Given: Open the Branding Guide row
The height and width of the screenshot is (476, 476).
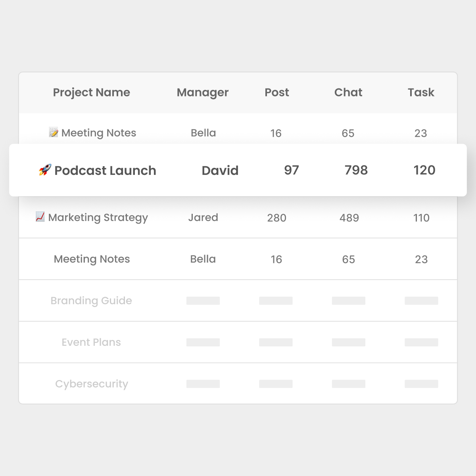Looking at the screenshot, I should (x=238, y=301).
